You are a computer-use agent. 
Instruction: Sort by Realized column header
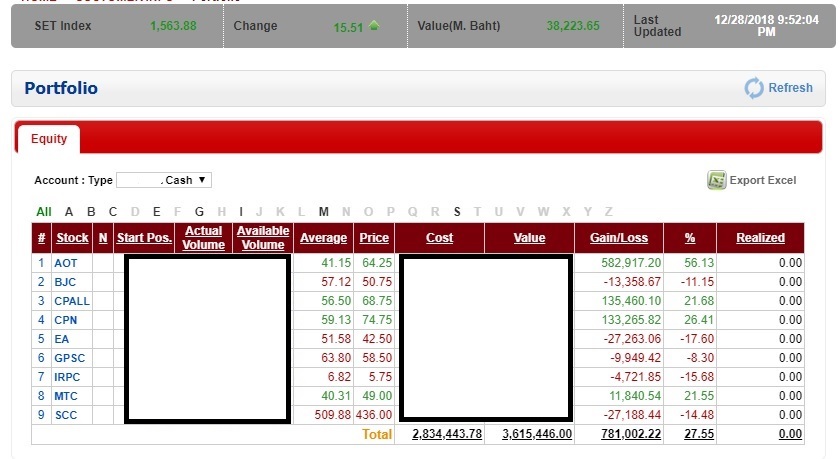pos(760,238)
